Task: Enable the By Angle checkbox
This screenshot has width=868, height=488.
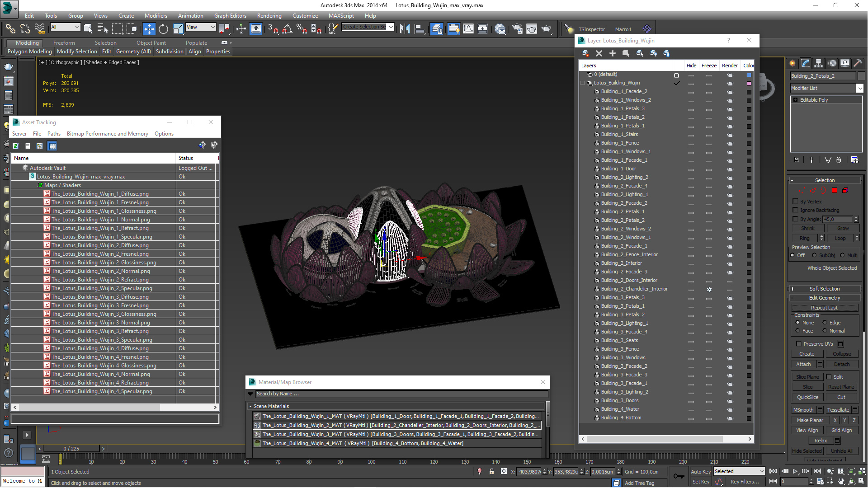Action: 795,219
